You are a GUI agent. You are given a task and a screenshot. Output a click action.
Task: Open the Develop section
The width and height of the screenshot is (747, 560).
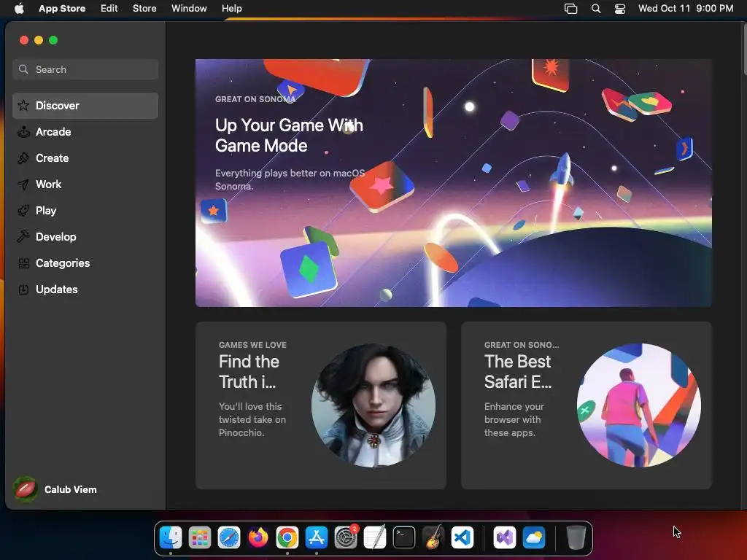[x=85, y=237]
